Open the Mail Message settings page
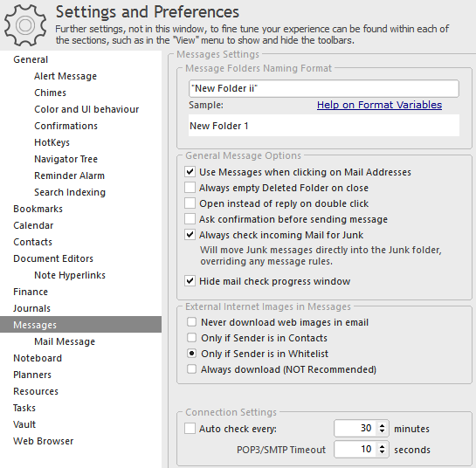Image resolution: width=476 pixels, height=468 pixels. pyautogui.click(x=65, y=341)
